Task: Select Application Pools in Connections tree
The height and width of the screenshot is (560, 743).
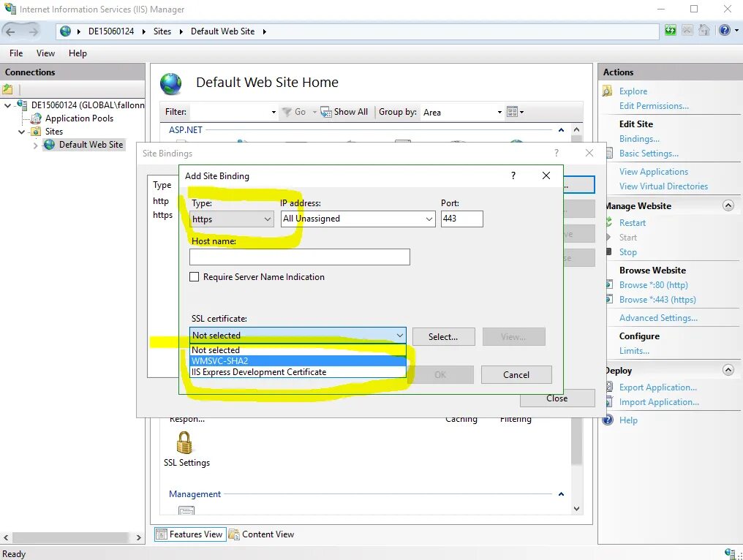Action: pos(79,118)
